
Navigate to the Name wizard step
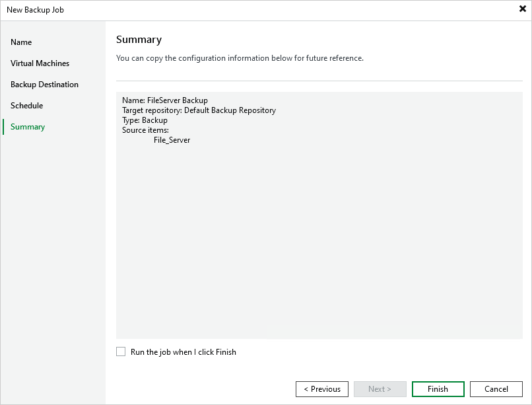(20, 42)
